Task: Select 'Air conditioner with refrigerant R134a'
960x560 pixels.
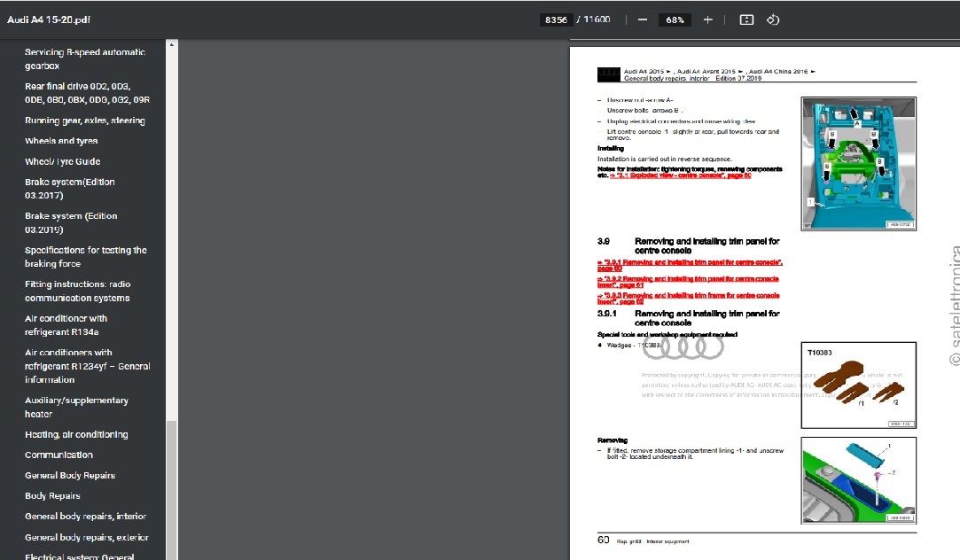Action: [x=66, y=325]
